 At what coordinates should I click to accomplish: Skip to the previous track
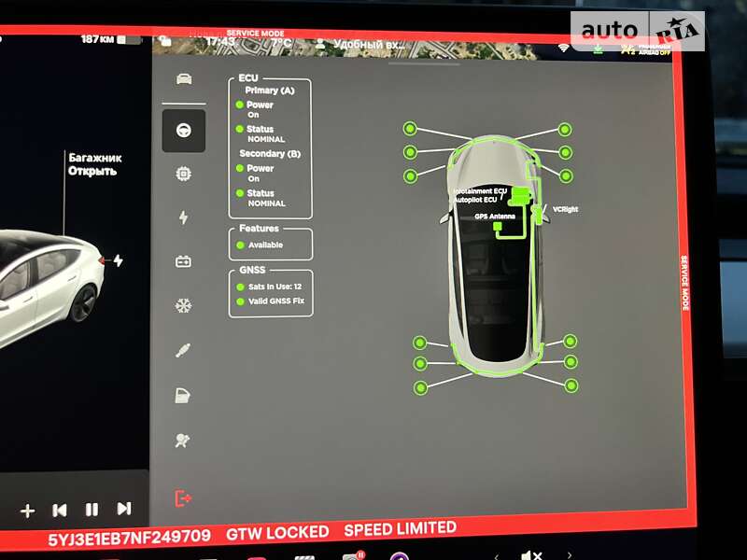[x=60, y=511]
